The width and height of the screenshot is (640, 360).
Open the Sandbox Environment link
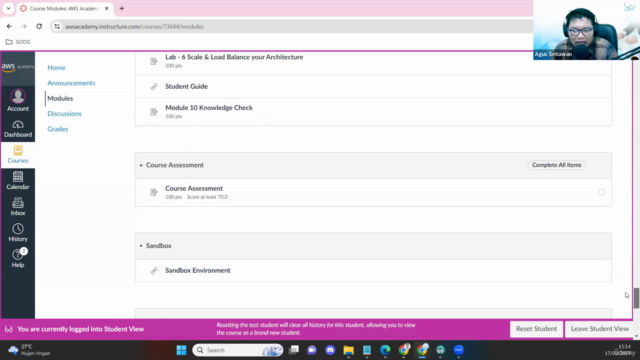(198, 271)
